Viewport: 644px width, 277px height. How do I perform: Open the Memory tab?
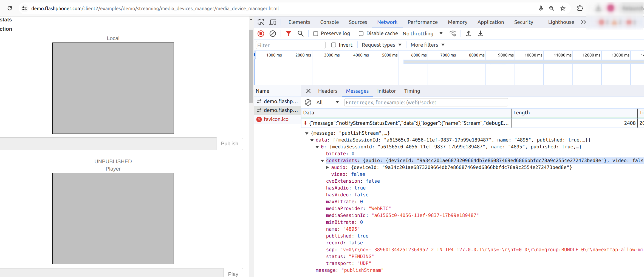[457, 22]
